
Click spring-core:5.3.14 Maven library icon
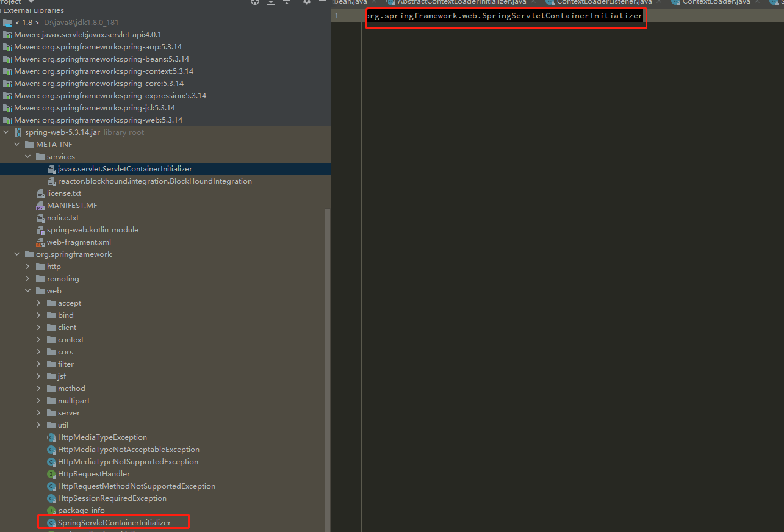pyautogui.click(x=7, y=84)
